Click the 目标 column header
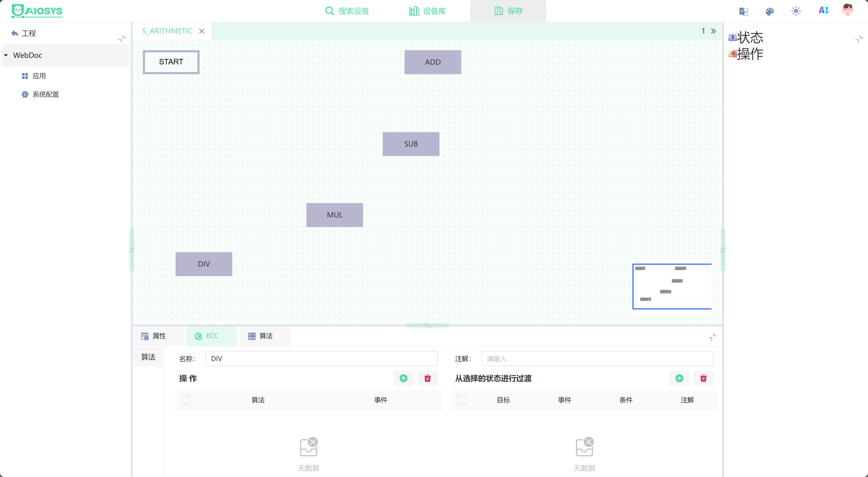868x477 pixels. point(504,400)
